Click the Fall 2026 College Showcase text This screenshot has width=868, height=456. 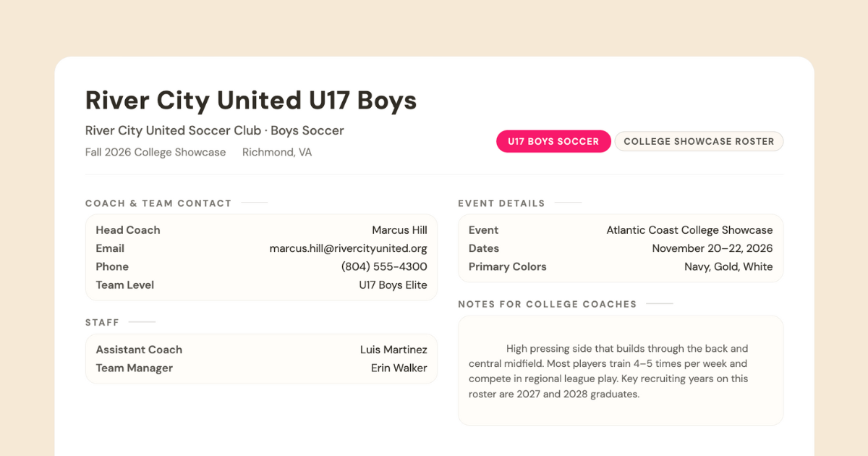pyautogui.click(x=156, y=152)
